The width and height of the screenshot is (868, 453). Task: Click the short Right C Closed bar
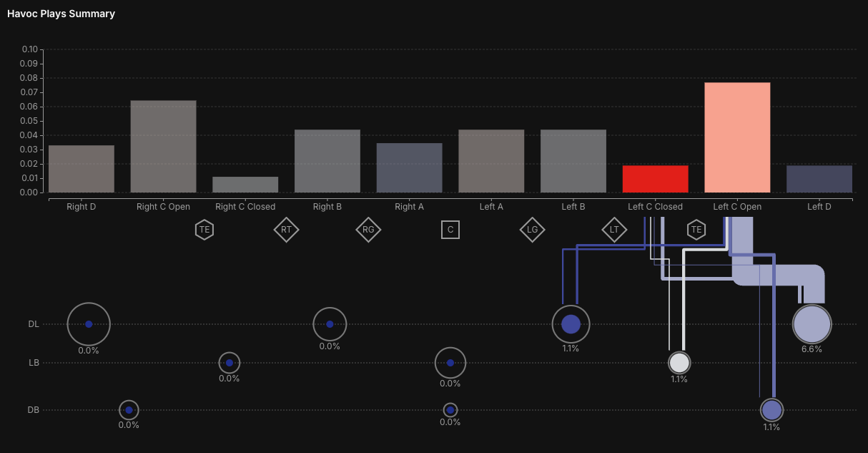point(245,185)
